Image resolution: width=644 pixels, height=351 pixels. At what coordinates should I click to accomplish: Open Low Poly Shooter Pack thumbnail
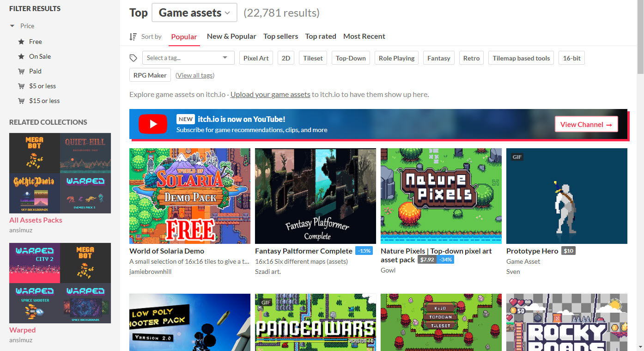(190, 322)
